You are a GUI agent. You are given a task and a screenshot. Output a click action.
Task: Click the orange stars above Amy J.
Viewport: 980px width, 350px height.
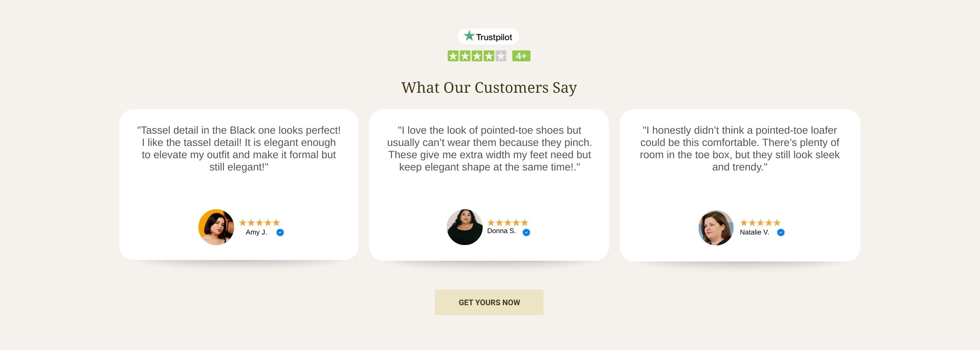(x=259, y=223)
